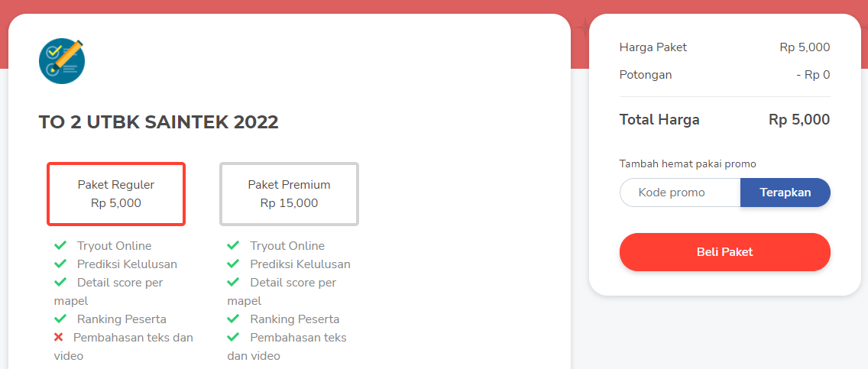Click check icon beside Reguler Detail score
868x369 pixels.
click(60, 282)
